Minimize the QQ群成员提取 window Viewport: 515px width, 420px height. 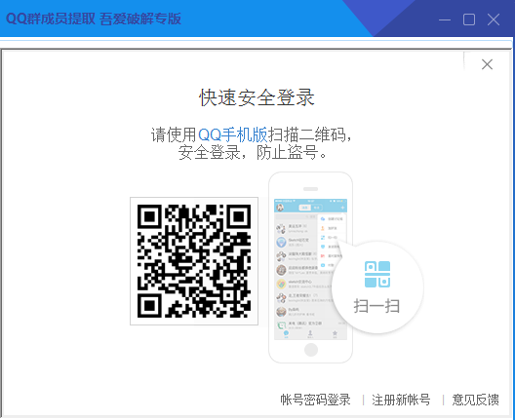click(x=445, y=19)
